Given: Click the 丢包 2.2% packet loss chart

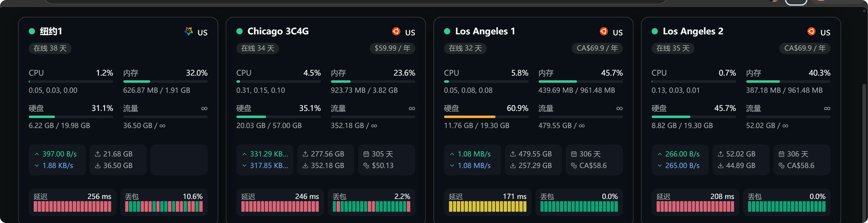Looking at the screenshot, I should coord(371,206).
